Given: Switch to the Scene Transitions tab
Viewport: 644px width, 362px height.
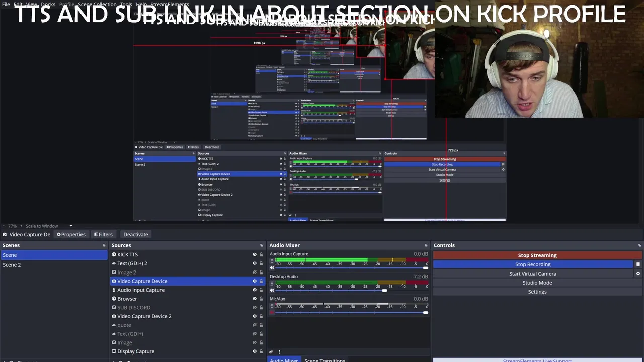Looking at the screenshot, I should point(325,360).
